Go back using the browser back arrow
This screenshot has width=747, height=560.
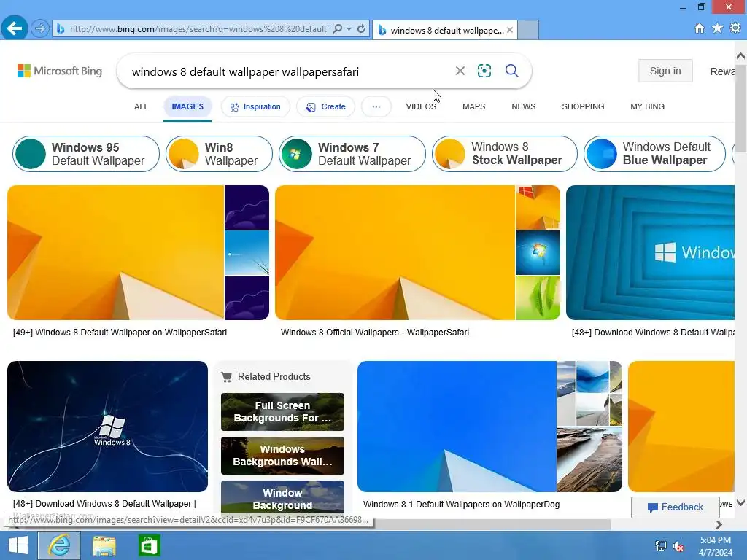pos(15,28)
